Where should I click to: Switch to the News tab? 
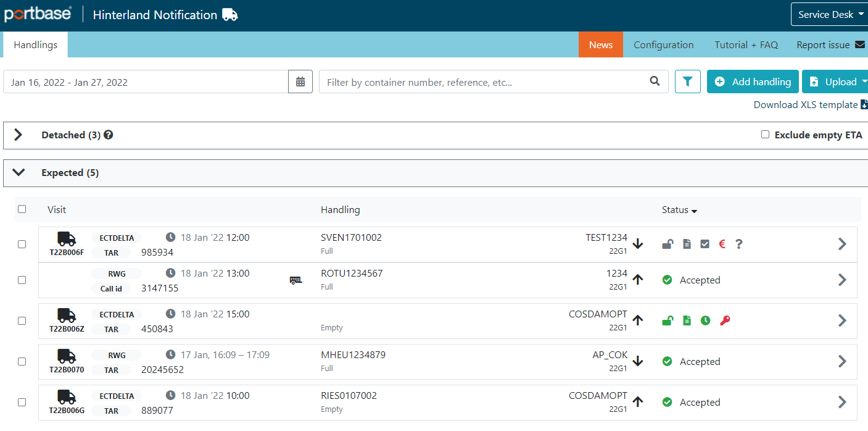click(x=600, y=44)
